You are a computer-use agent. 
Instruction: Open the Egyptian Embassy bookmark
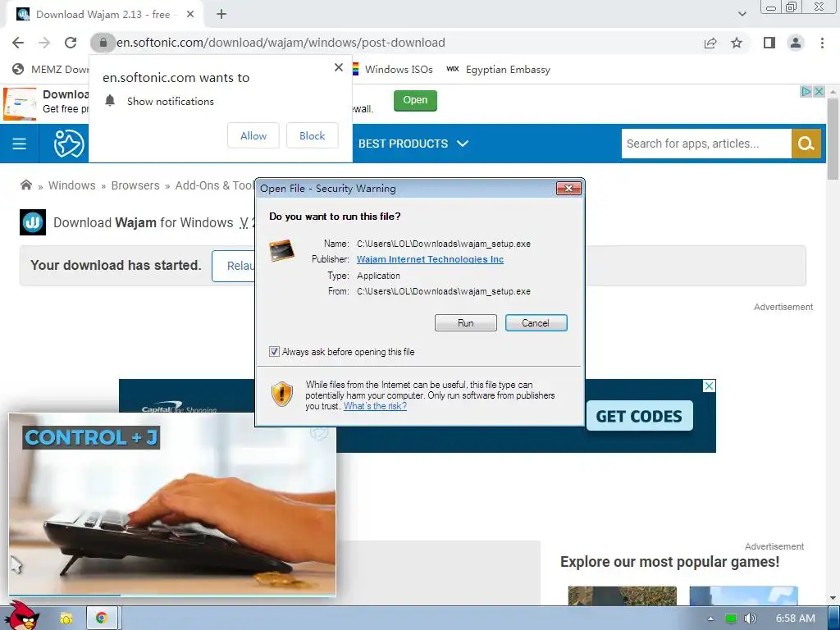click(498, 69)
